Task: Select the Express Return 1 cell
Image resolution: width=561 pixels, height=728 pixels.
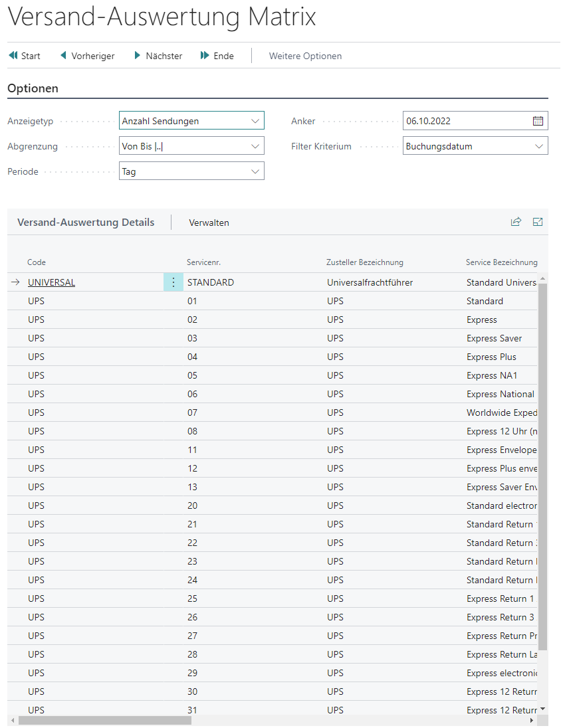Action: [501, 598]
